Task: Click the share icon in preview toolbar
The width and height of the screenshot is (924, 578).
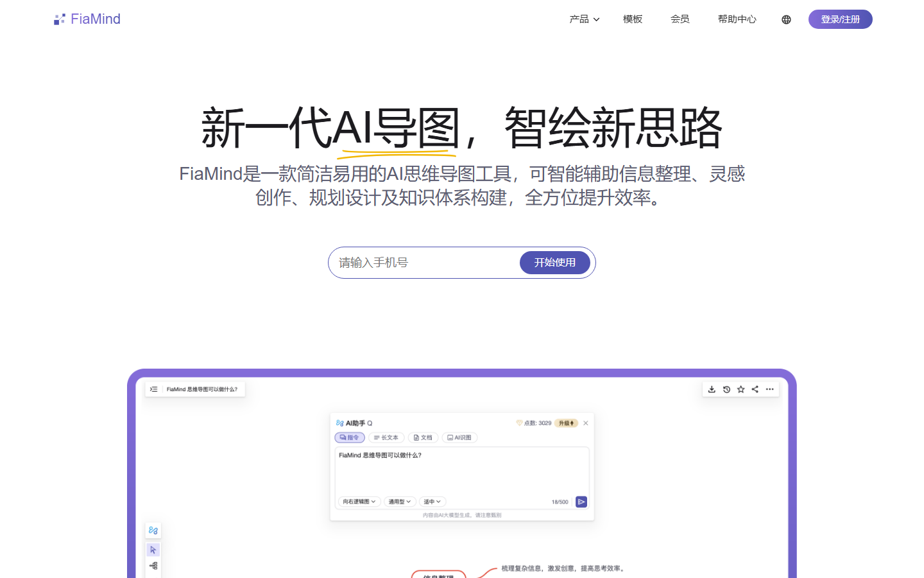Action: click(755, 389)
